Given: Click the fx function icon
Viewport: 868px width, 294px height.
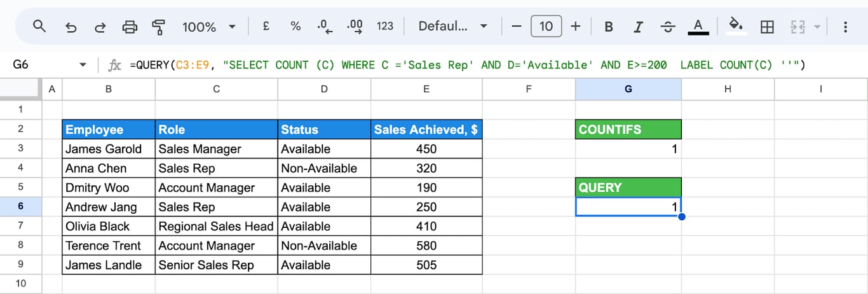Looking at the screenshot, I should point(115,65).
